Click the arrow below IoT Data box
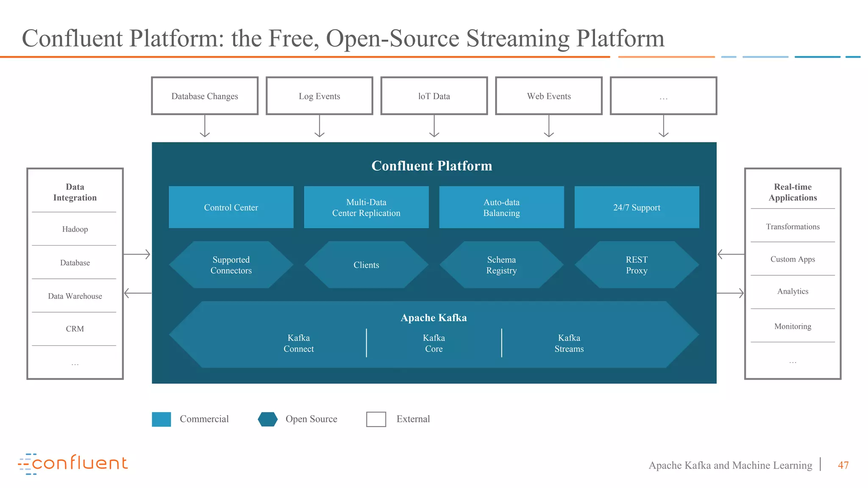Viewport: 868px width, 488px height. click(434, 126)
